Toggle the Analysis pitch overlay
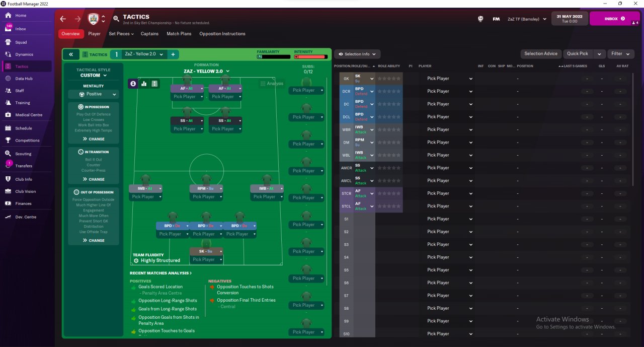This screenshot has width=644, height=347. point(272,84)
